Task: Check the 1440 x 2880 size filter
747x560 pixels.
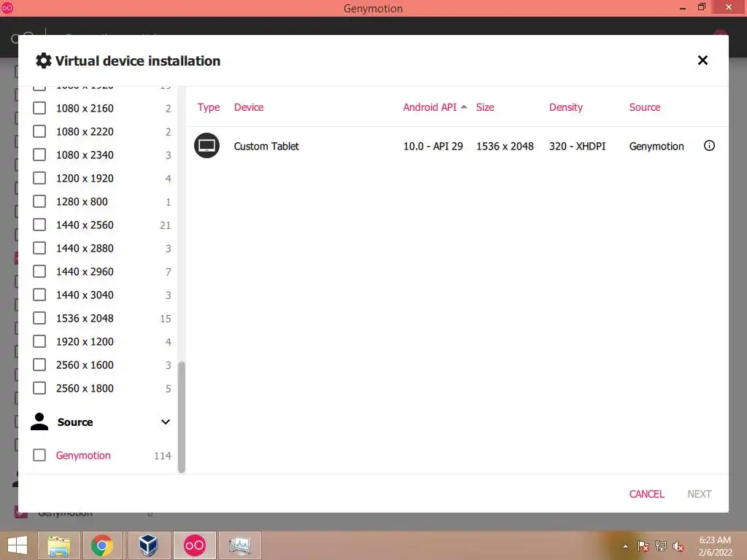Action: tap(39, 248)
